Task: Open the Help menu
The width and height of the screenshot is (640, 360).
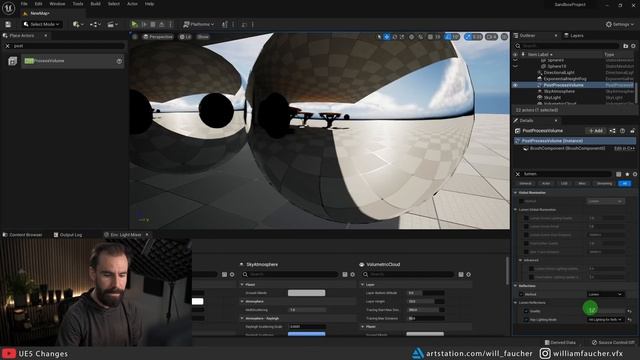Action: (149, 4)
